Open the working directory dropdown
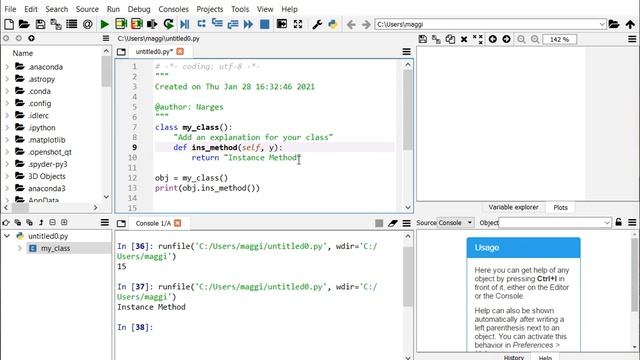The height and width of the screenshot is (360, 640). tap(602, 24)
